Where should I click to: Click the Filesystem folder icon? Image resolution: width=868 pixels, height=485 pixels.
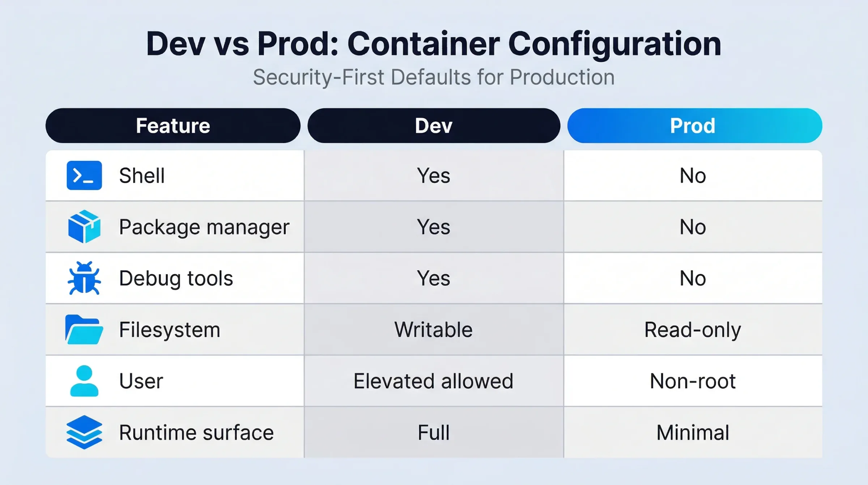click(x=84, y=329)
